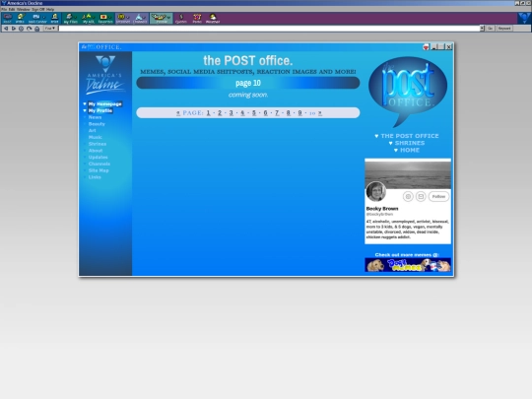532x399 pixels.
Task: Open the Shrines sidebar link
Action: [x=98, y=144]
